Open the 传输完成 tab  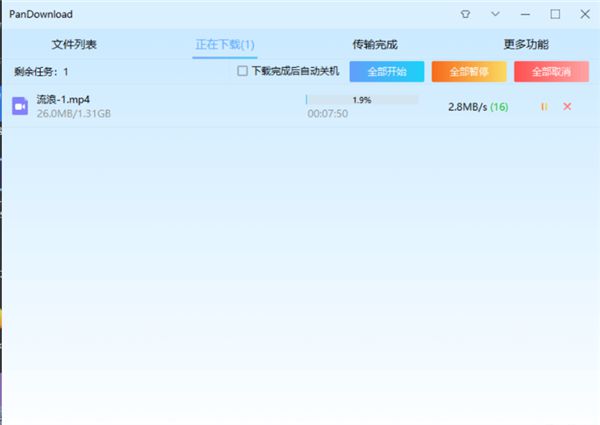point(375,44)
